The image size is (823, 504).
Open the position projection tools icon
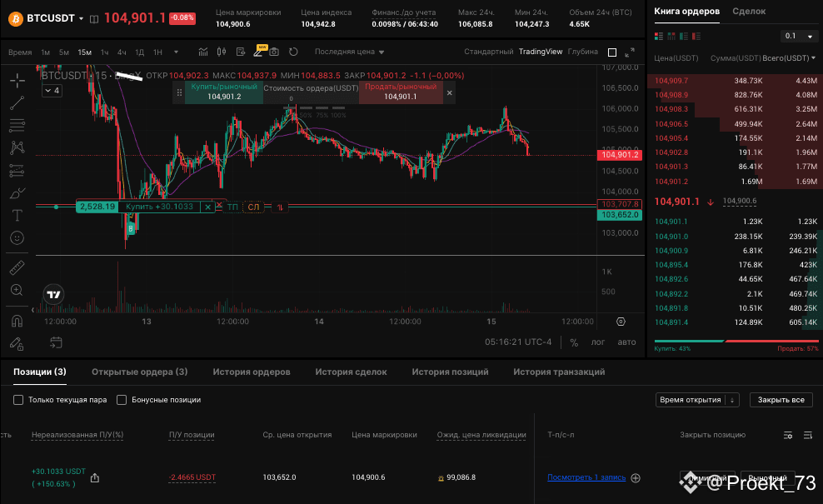click(x=17, y=170)
